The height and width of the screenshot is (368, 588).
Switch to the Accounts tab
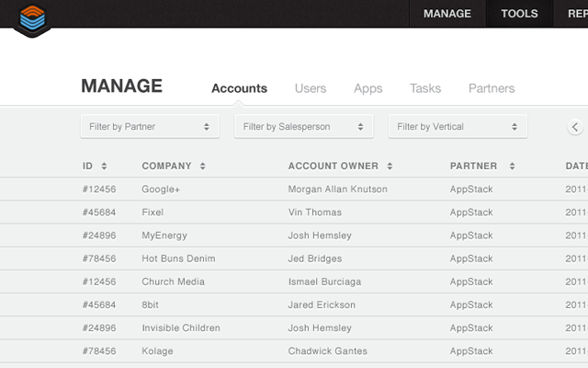click(x=239, y=88)
